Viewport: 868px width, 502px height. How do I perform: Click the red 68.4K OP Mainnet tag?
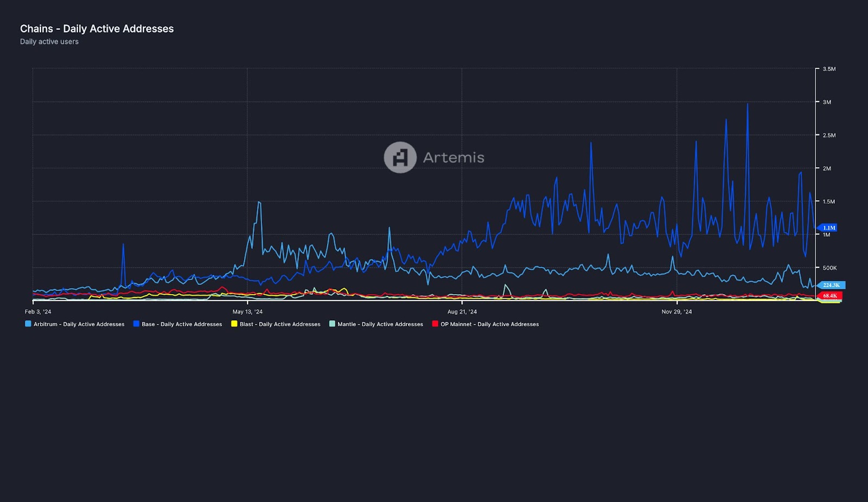[x=829, y=296]
